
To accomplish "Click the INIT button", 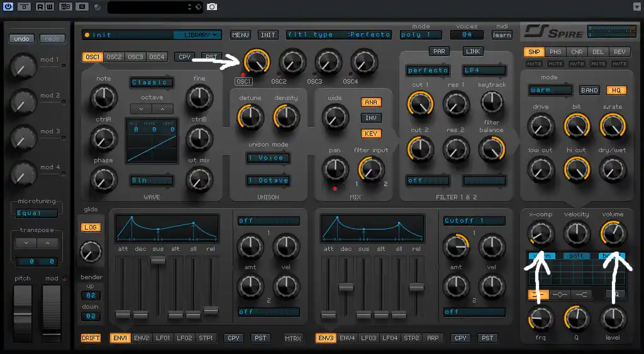I will tap(268, 35).
